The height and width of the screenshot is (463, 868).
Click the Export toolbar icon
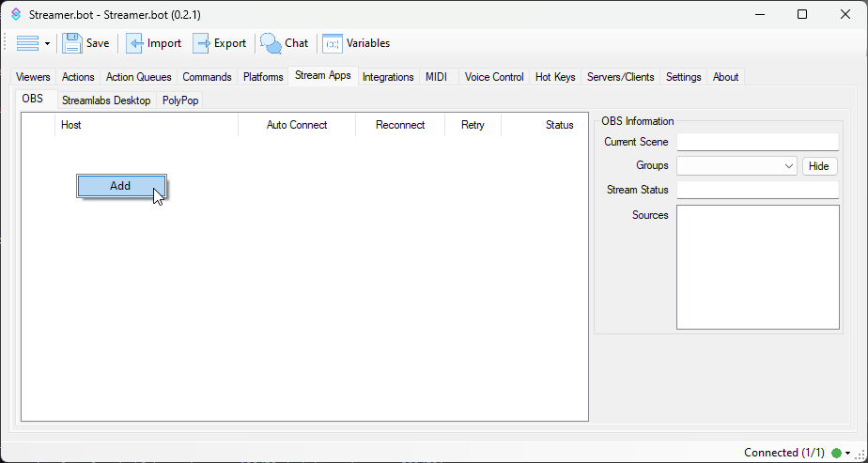tap(203, 43)
